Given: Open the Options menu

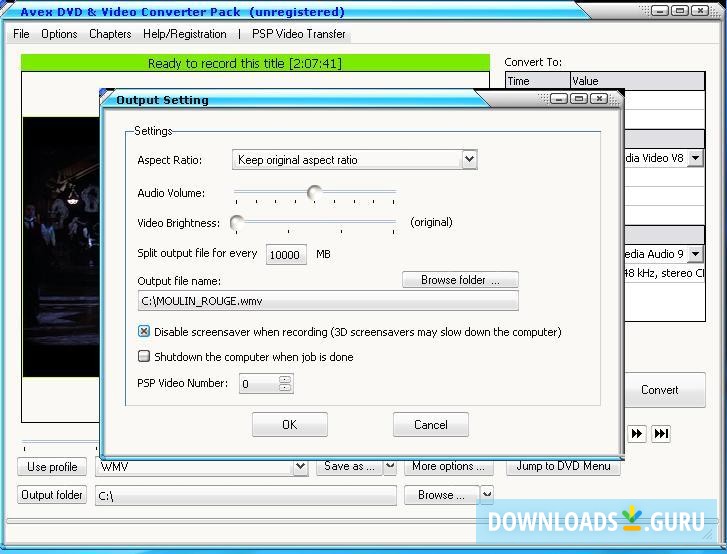Looking at the screenshot, I should 59,34.
